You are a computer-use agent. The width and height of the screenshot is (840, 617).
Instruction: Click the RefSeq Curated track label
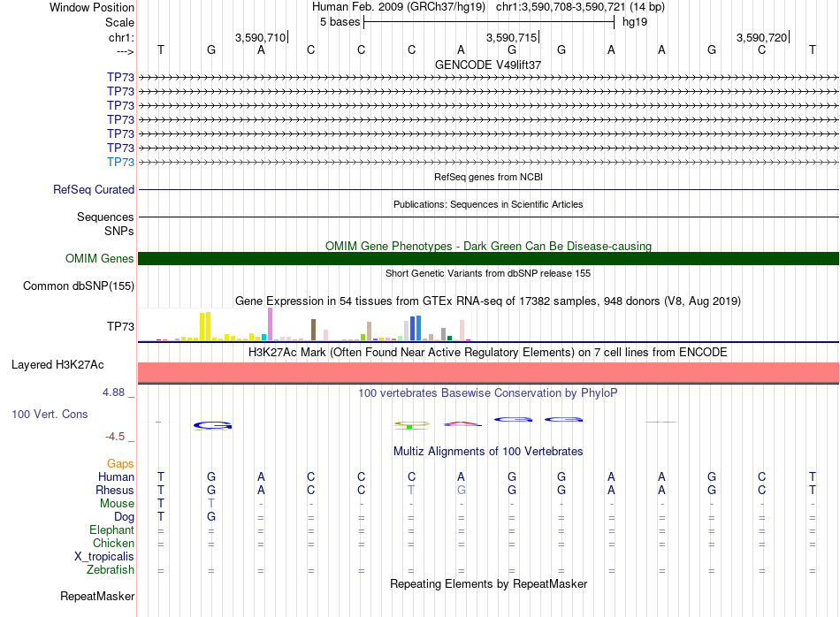click(94, 189)
